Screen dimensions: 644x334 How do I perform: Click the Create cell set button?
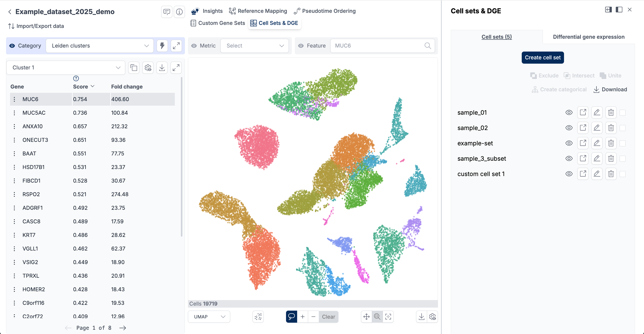(543, 58)
